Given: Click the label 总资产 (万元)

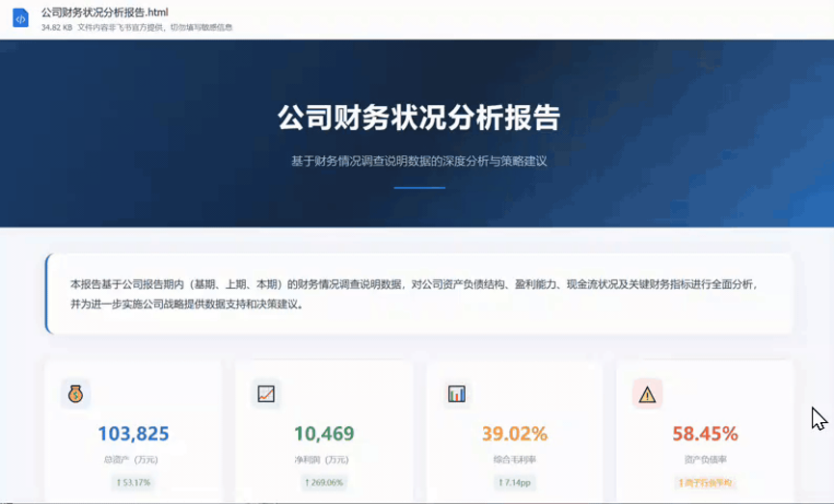Looking at the screenshot, I should coord(131,460).
